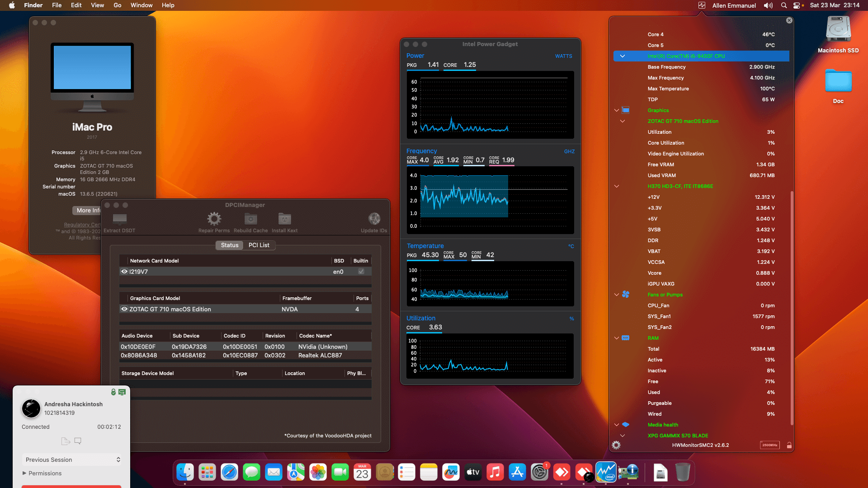
Task: Open the Previous Session dropdown in AnyDesk
Action: click(71, 460)
